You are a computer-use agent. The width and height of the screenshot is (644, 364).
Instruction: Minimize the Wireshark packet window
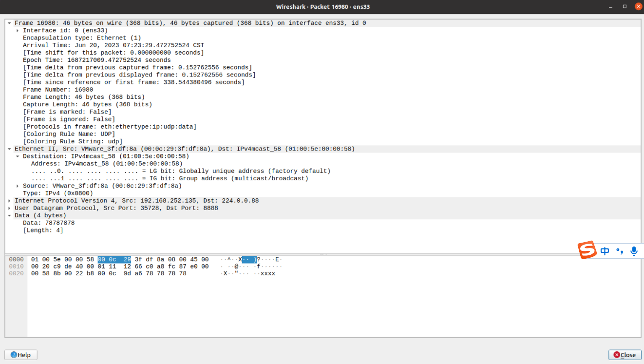tap(611, 7)
